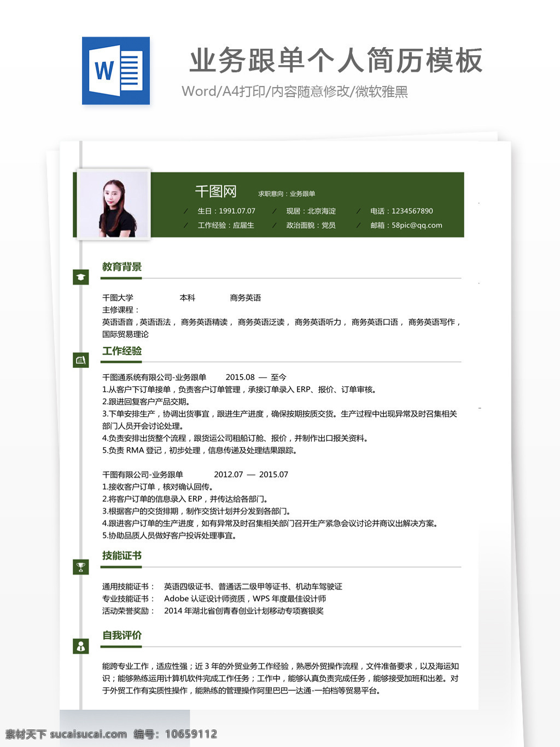This screenshot has height=747, width=560.
Task: Click the 技能证书 section heading
Action: pyautogui.click(x=122, y=555)
